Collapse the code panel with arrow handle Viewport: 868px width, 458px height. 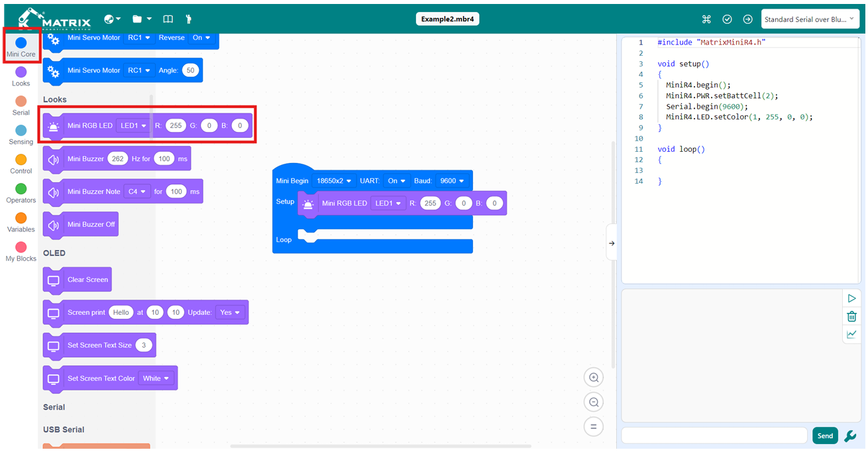(x=612, y=243)
